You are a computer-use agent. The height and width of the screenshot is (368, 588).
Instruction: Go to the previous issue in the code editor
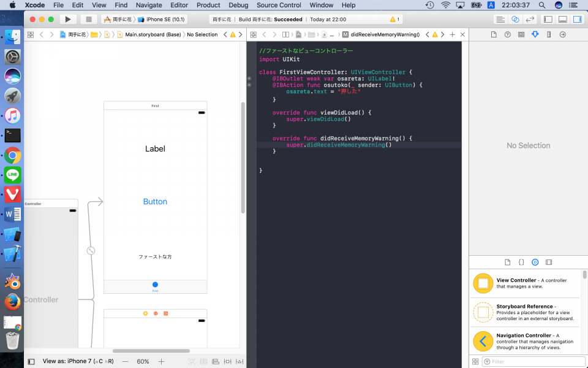tap(427, 34)
